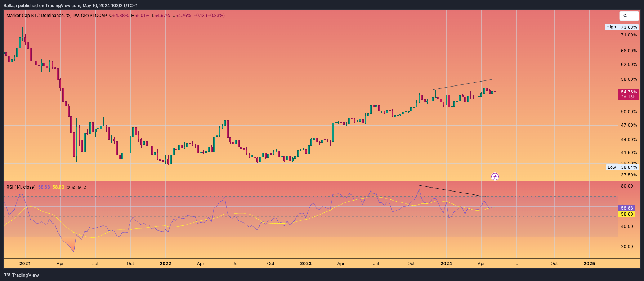Click the 37.50% price axis label
This screenshot has width=644, height=281.
coord(629,175)
